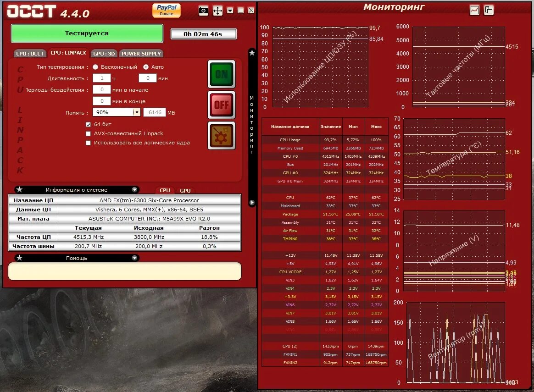Take a screenshot with the camera icon
534x392 pixels.
[203, 11]
